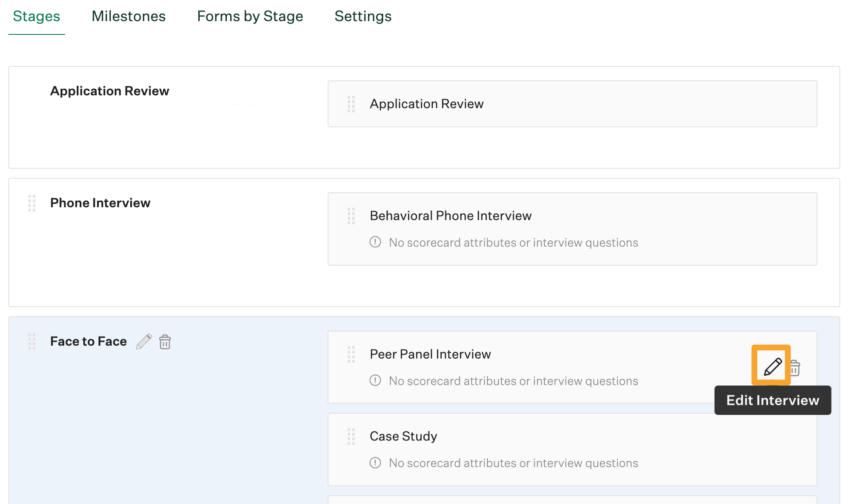Click the drag handle left of Face to Face stage
Viewport: 856px width, 504px height.
(x=32, y=342)
